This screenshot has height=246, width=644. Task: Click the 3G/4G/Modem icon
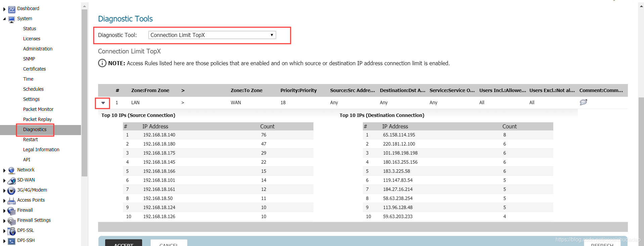(12, 191)
